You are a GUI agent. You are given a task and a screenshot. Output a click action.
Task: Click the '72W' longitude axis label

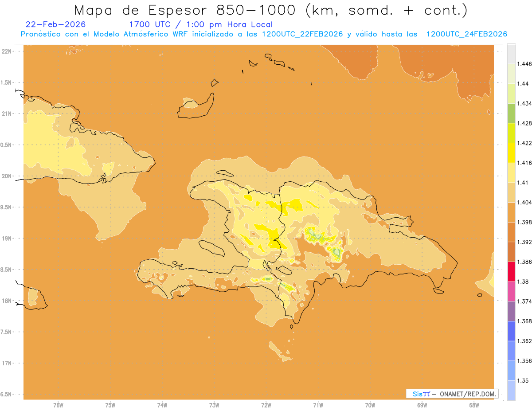click(266, 405)
